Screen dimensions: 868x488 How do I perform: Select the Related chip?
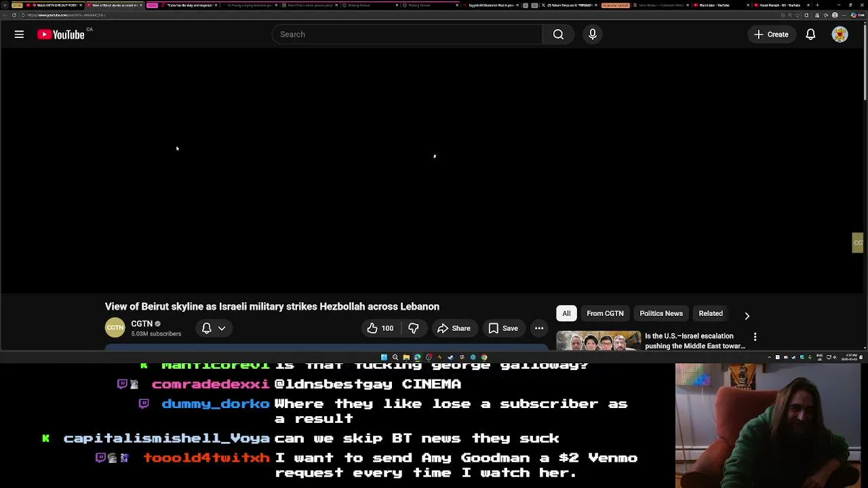(711, 313)
